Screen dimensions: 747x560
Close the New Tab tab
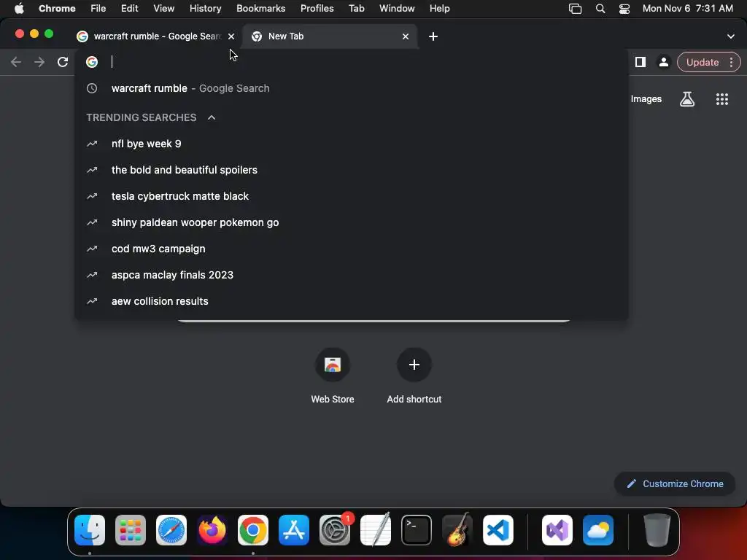406,36
